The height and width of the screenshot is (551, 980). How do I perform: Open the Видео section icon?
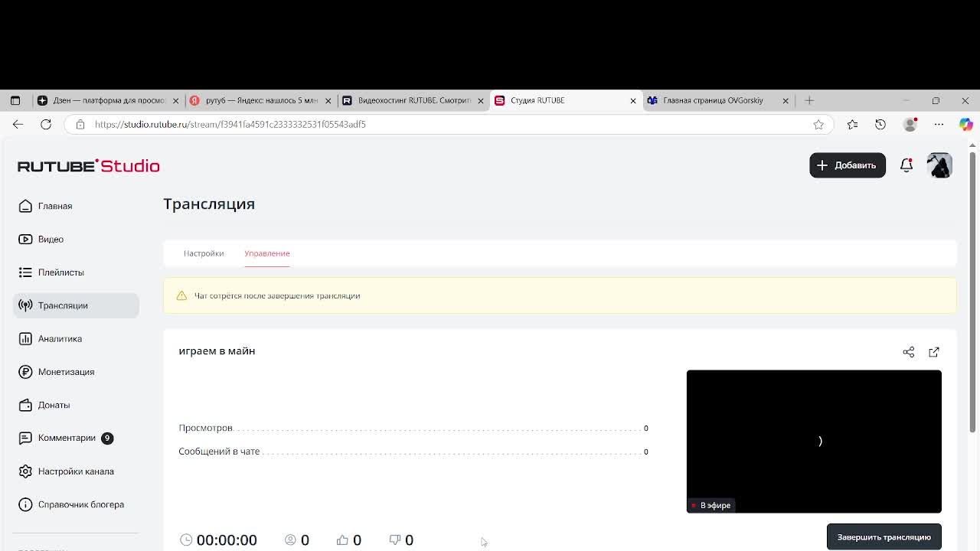25,239
